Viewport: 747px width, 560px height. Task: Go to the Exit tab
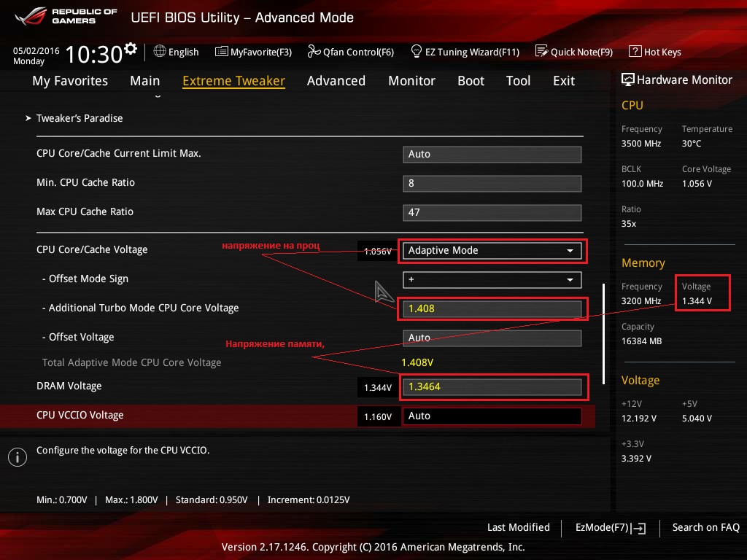pos(564,81)
